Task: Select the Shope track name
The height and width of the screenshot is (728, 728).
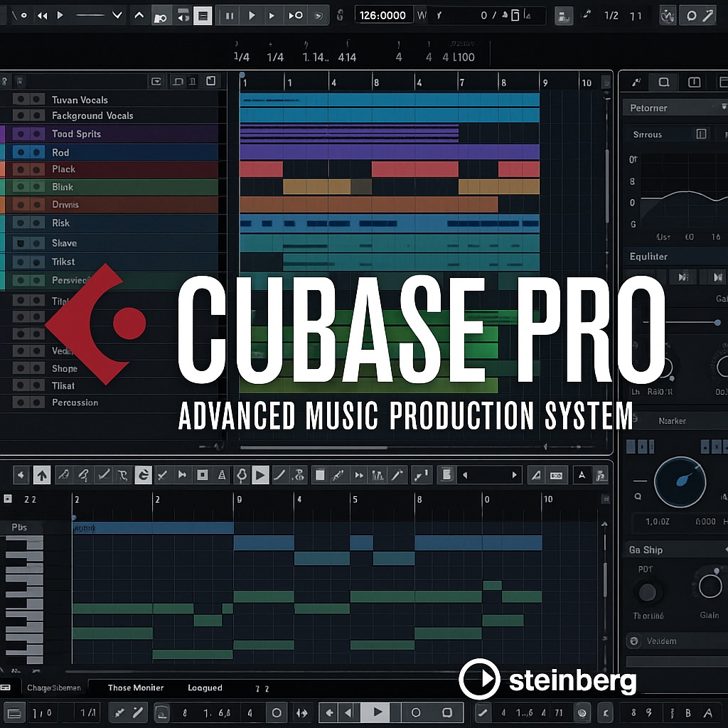Action: tap(65, 368)
